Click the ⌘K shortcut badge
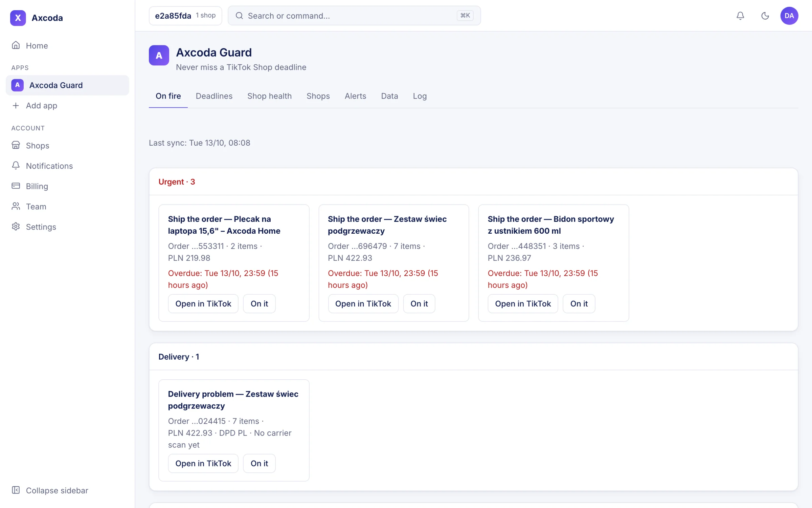The height and width of the screenshot is (508, 812). (465, 16)
